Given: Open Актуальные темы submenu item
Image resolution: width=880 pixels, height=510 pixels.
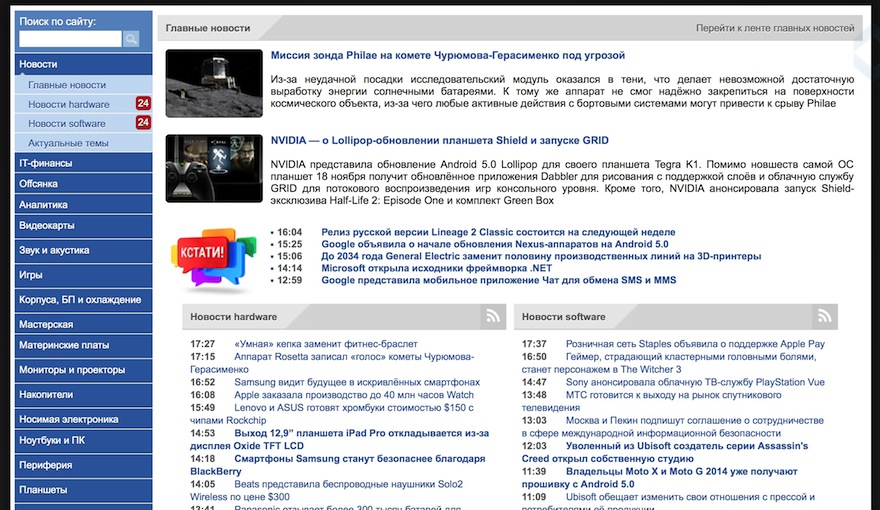Looking at the screenshot, I should (x=69, y=143).
